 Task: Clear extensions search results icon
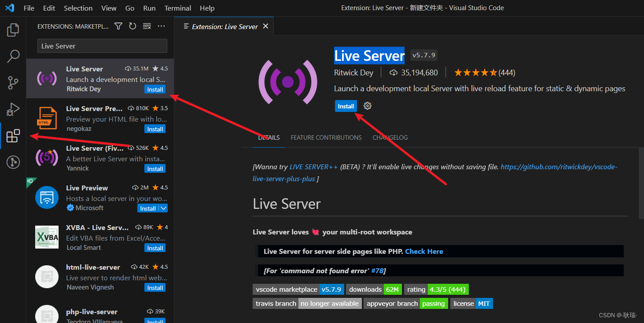[x=147, y=26]
